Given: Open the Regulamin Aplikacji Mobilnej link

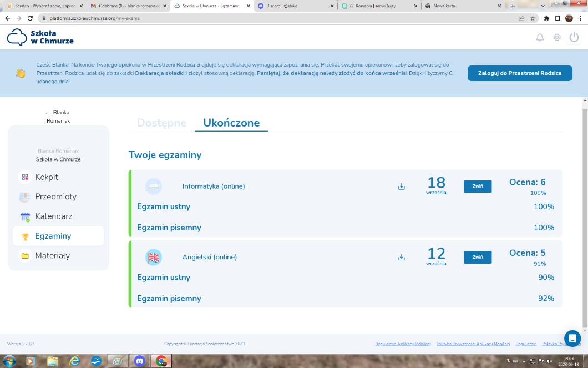Looking at the screenshot, I should [x=403, y=344].
